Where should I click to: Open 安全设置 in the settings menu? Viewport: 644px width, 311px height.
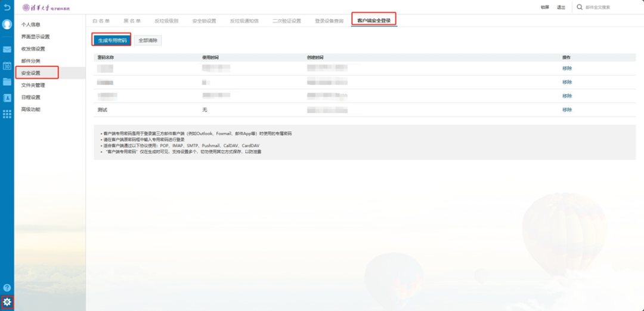(31, 73)
